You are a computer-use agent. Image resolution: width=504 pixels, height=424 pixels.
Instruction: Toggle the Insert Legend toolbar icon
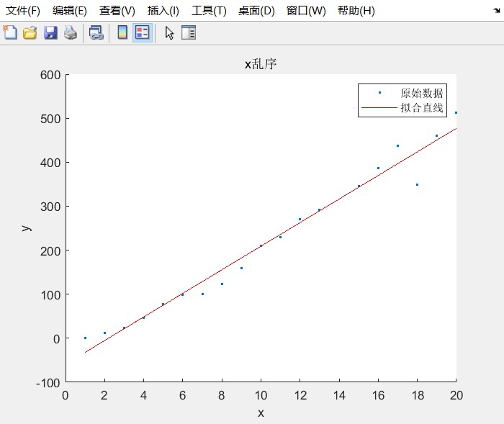[x=143, y=32]
